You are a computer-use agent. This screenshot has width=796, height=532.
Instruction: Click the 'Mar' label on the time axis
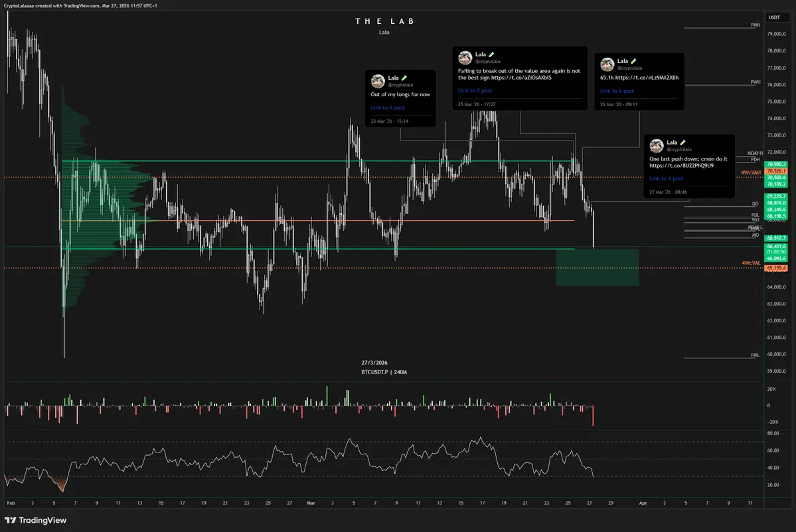pos(311,503)
